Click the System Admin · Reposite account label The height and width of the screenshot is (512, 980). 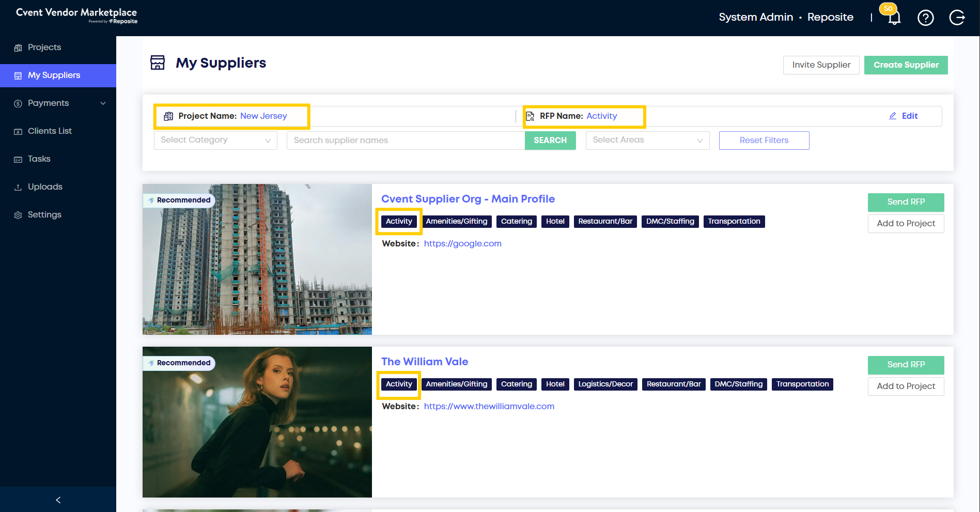click(x=786, y=17)
